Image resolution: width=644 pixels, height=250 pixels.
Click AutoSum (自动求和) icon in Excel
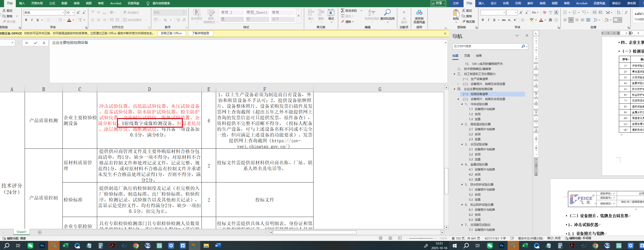342,11
